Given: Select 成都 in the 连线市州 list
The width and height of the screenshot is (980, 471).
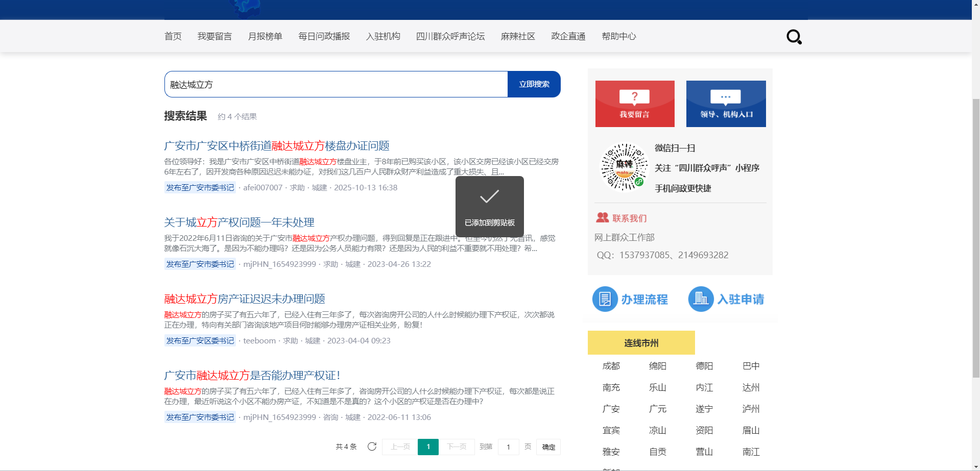Looking at the screenshot, I should [x=611, y=366].
